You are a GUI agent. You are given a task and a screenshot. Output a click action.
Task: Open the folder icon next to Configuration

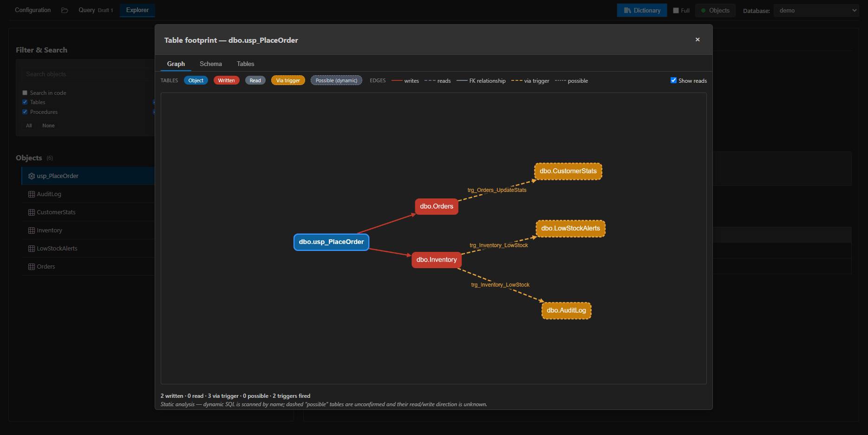65,10
